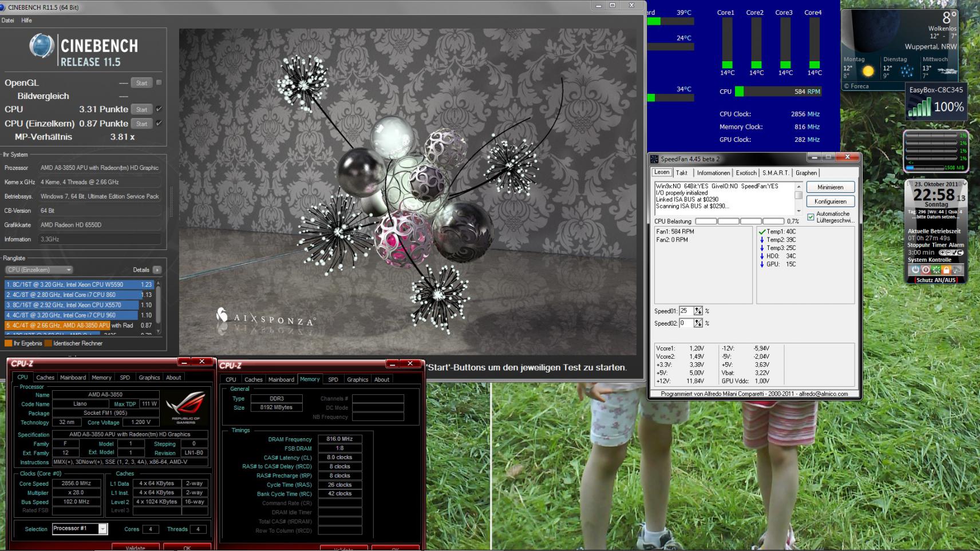Start the OpenGL benchmark
Viewport: 980px width, 551px height.
[141, 83]
